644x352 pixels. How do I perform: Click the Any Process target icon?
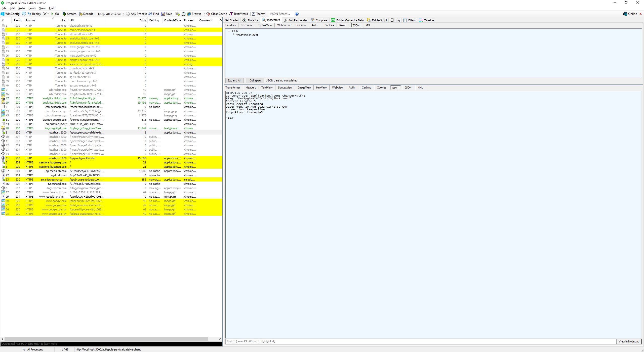[128, 14]
